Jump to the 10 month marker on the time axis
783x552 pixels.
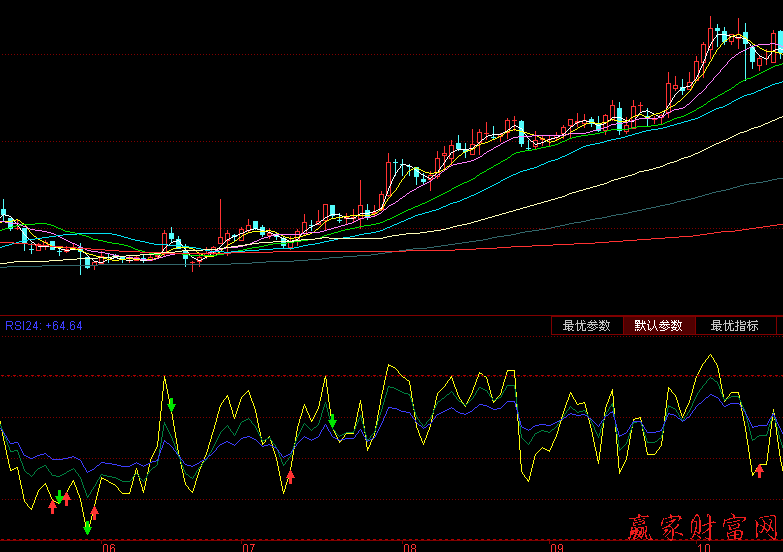pos(703,547)
